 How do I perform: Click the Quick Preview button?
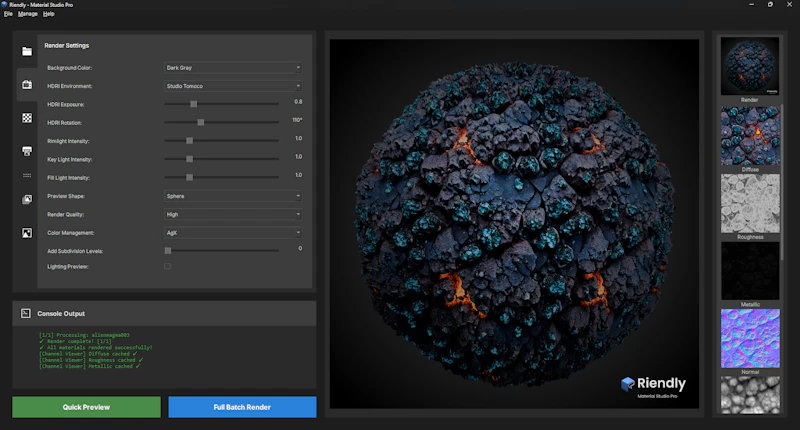pos(86,407)
